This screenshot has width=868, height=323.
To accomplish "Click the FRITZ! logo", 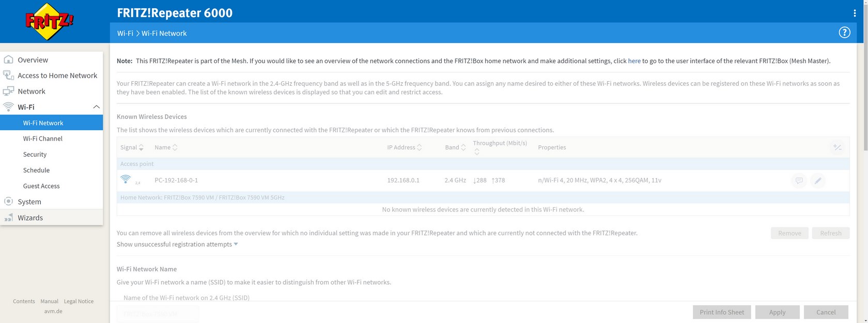I will click(x=50, y=22).
